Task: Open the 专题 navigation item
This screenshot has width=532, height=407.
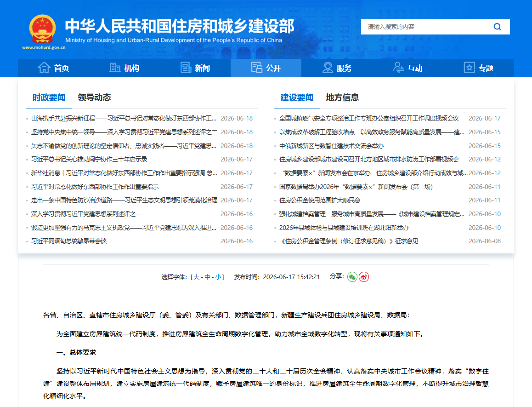Action: (479, 68)
